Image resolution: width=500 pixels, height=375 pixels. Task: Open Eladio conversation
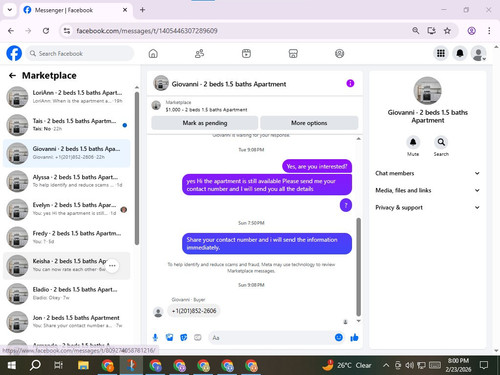pyautogui.click(x=67, y=294)
